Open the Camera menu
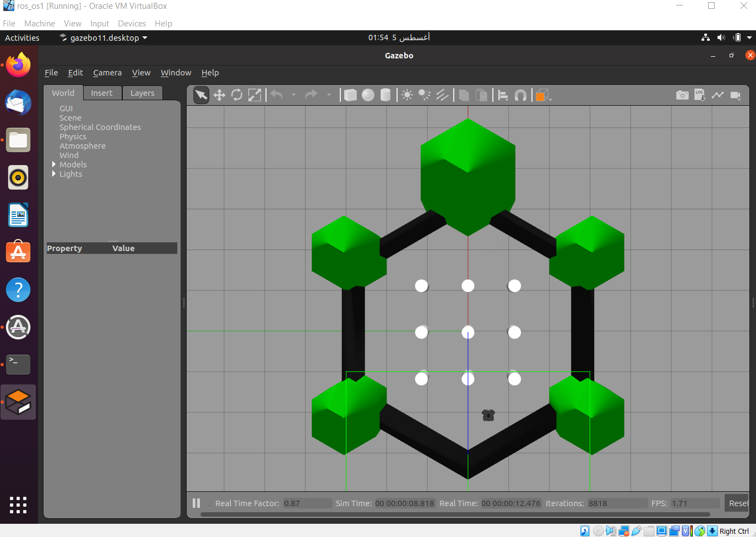Image resolution: width=756 pixels, height=537 pixels. [107, 72]
